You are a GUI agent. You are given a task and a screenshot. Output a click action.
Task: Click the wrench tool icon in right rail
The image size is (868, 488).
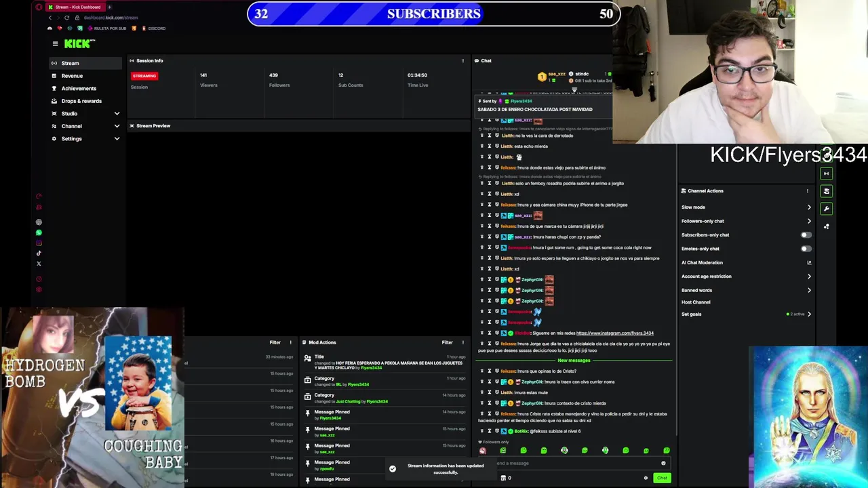[826, 209]
